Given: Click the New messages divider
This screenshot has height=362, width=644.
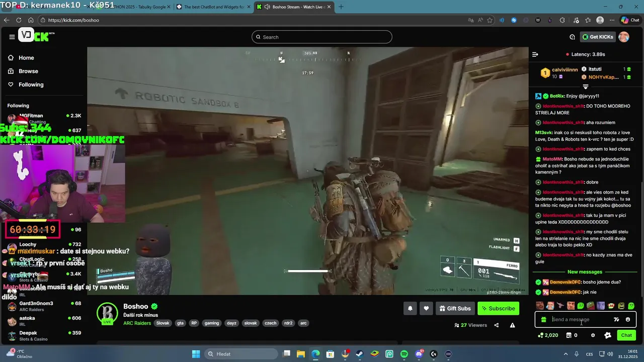Looking at the screenshot, I should point(585,272).
